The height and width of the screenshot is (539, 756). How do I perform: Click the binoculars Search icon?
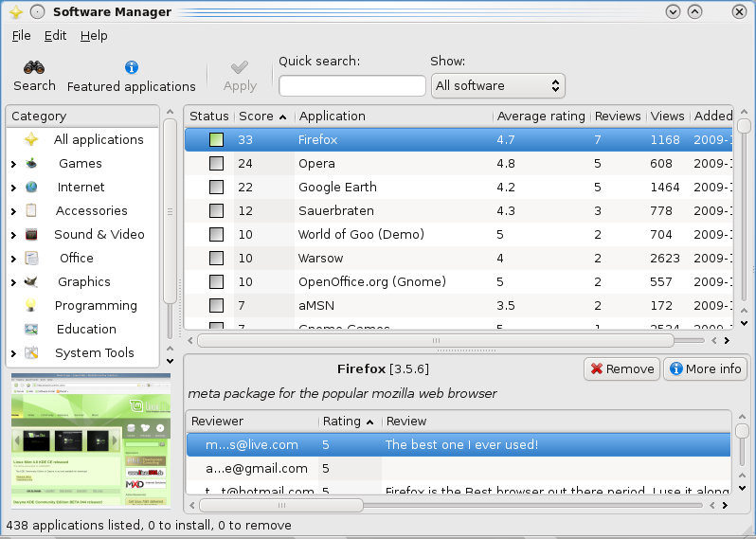34,67
